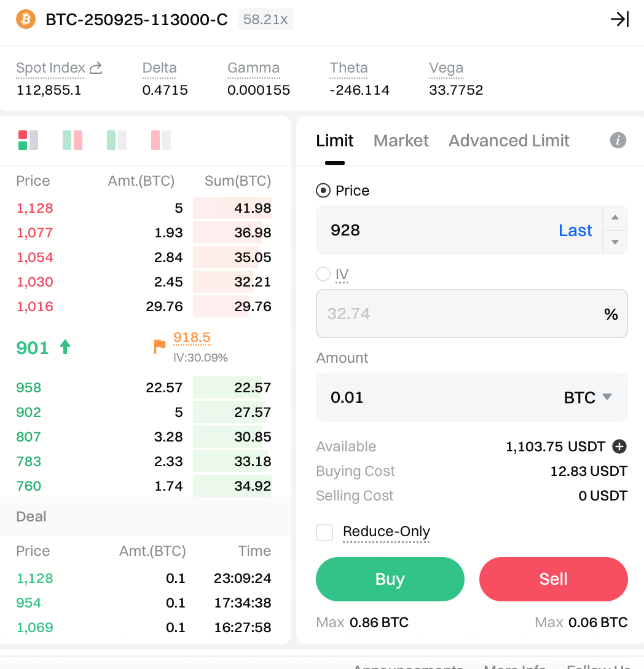Increase price with the up stepper arrow
Viewport: 644px width, 669px height.
coord(615,218)
